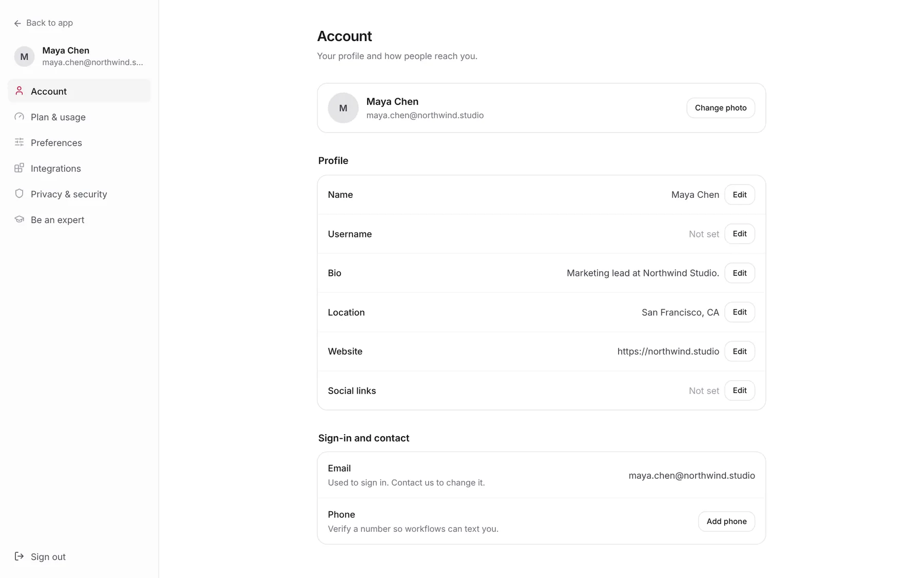
Task: Click the Plan & usage gauge icon
Action: tap(19, 117)
